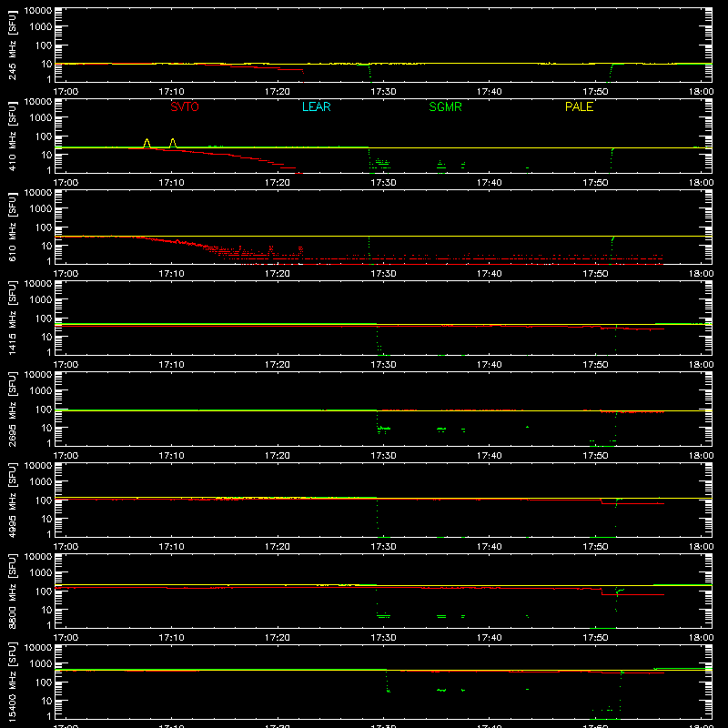
Task: Select the '8800 MHz [SFU]' axis title
Action: 12,591
